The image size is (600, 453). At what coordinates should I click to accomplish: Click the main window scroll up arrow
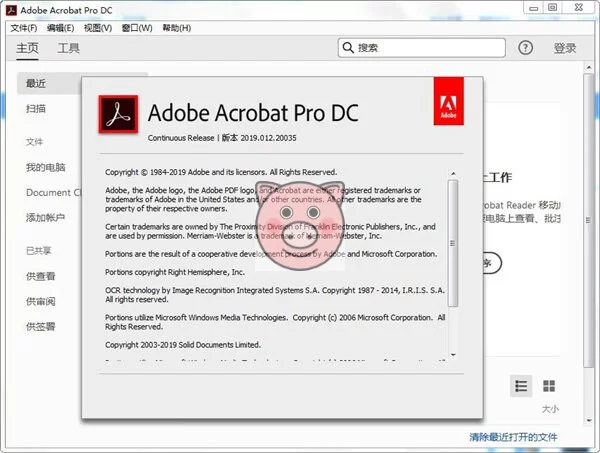[589, 68]
